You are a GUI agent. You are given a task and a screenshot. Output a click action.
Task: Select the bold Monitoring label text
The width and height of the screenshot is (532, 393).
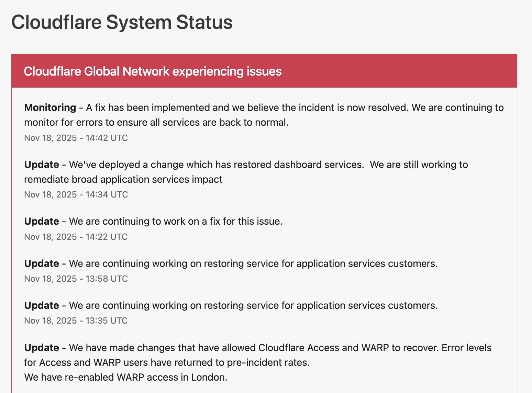50,108
